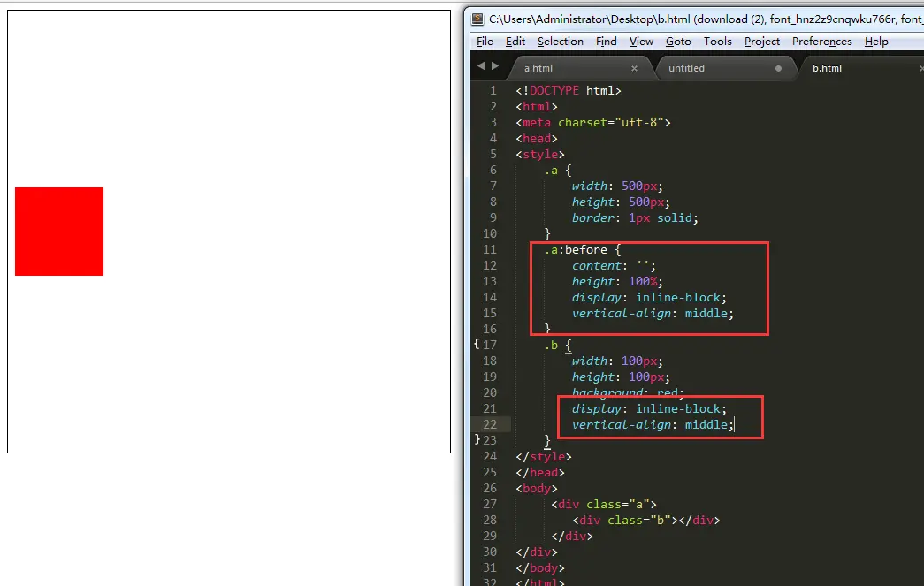This screenshot has height=586, width=924.
Task: Click vertical-align: middle on line 22
Action: [653, 424]
